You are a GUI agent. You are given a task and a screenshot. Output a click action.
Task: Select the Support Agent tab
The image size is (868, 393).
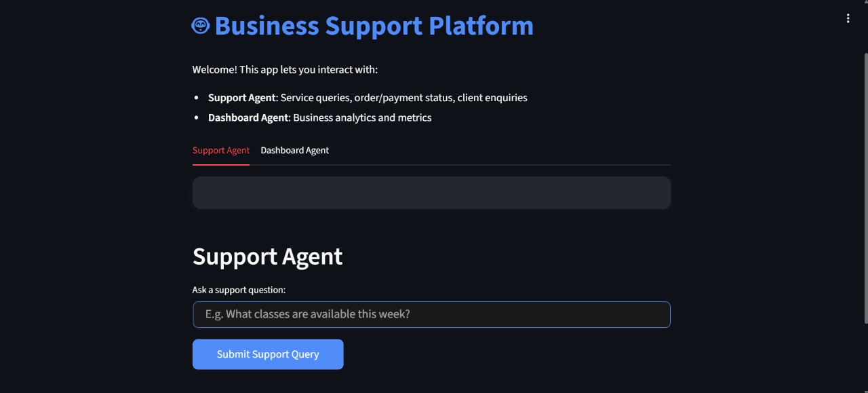[220, 150]
